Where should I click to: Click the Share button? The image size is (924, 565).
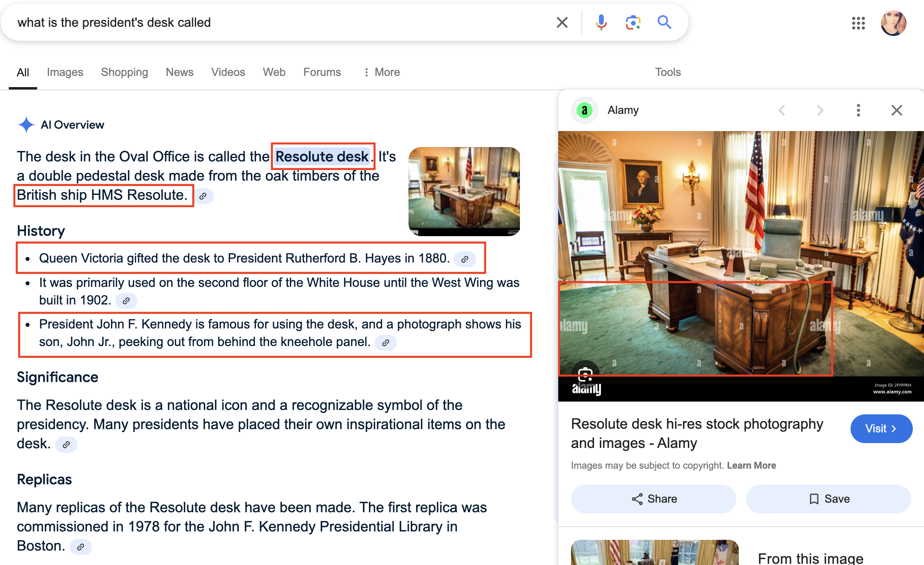(654, 499)
